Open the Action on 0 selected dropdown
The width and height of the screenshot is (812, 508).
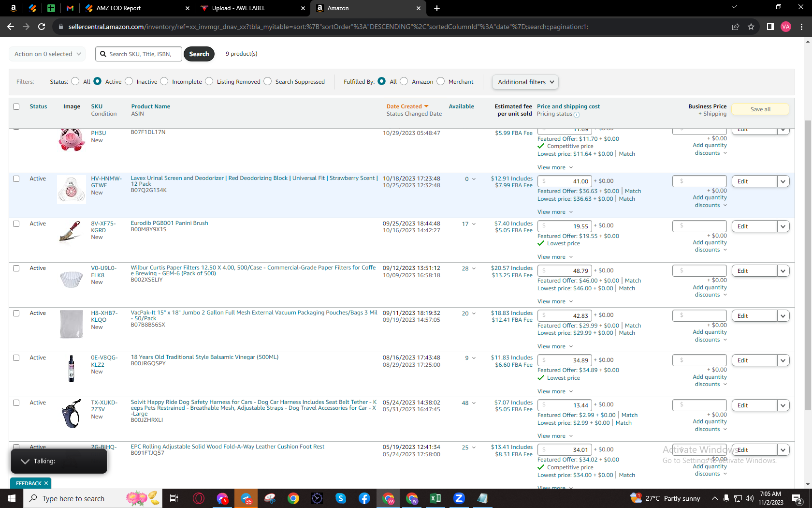47,54
